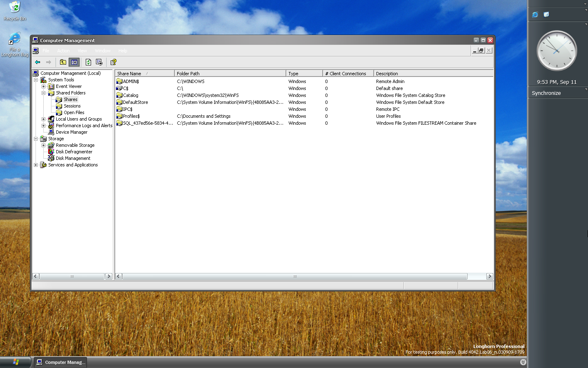Click the Catalog share icon
The height and width of the screenshot is (368, 588).
[x=119, y=95]
